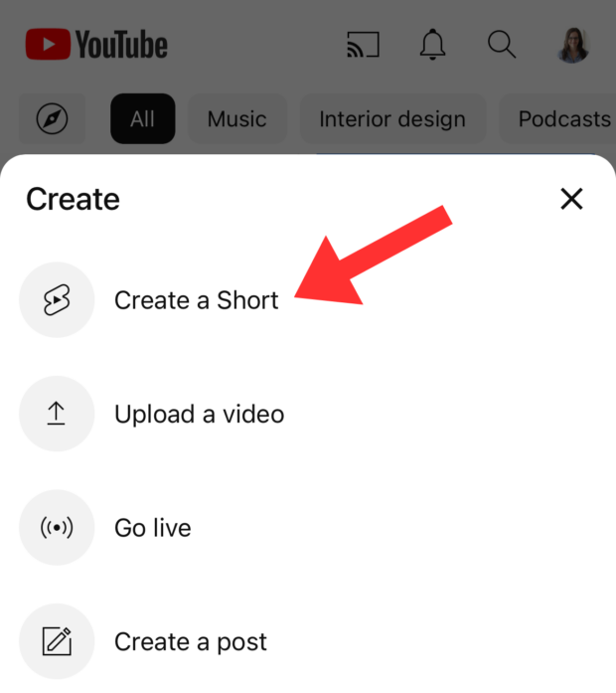Tap the upload arrow icon

pos(57,415)
